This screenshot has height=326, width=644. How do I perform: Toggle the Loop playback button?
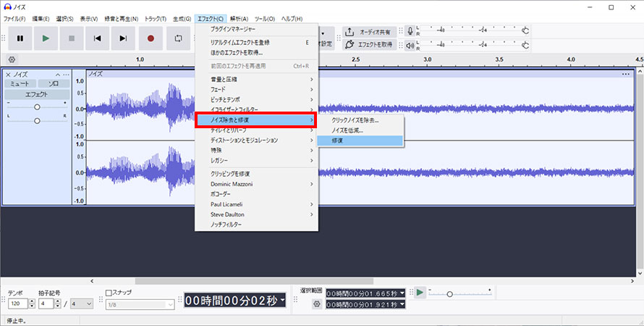[x=177, y=38]
